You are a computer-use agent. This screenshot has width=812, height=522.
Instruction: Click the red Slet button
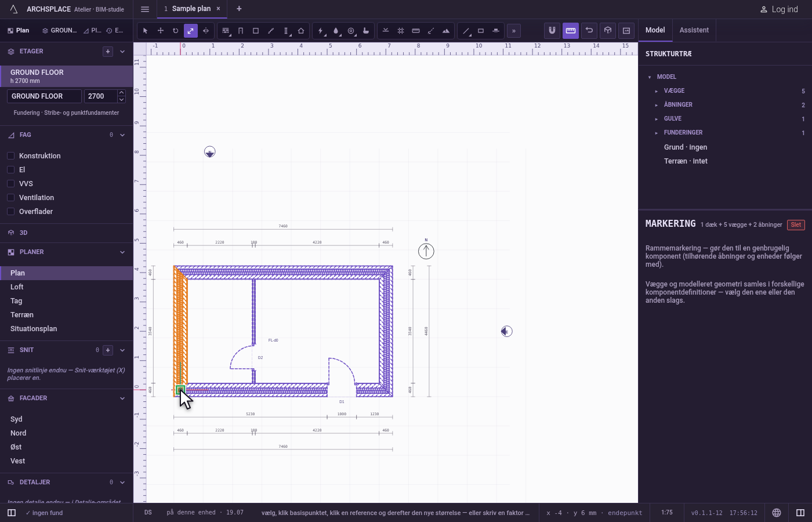(x=796, y=225)
